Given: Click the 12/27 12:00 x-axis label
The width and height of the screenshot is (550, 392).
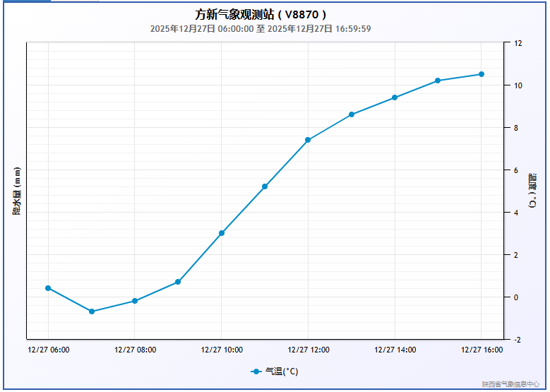Looking at the screenshot, I should coord(309,350).
